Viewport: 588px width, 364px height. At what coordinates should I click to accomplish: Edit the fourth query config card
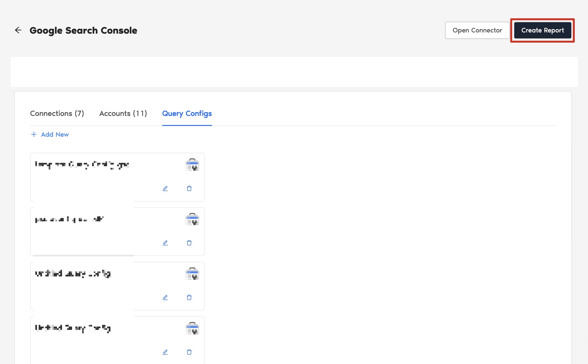pyautogui.click(x=165, y=352)
